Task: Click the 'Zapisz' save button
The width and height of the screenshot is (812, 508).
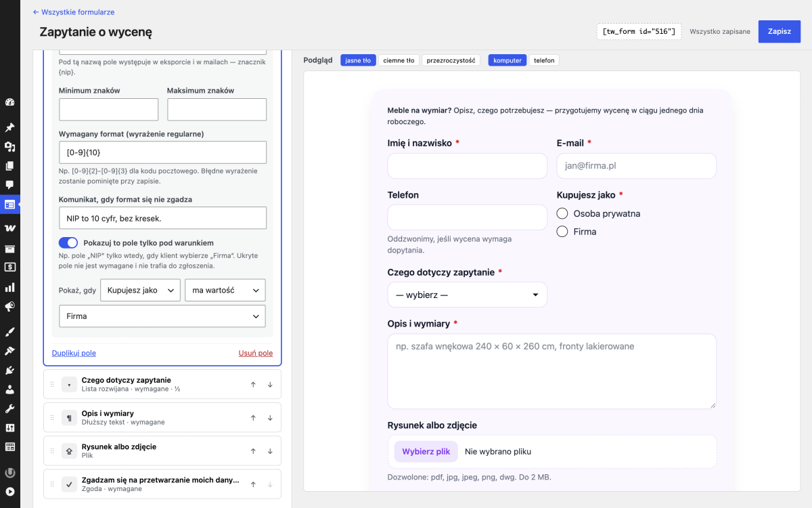Action: coord(779,31)
